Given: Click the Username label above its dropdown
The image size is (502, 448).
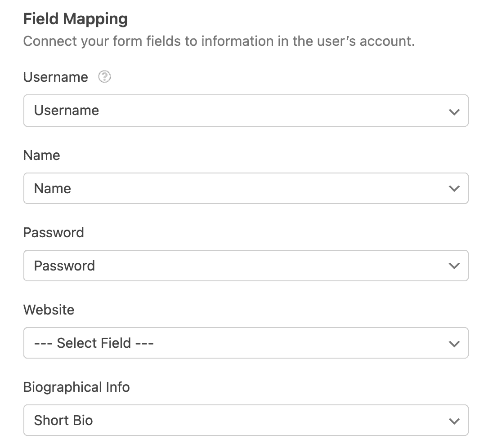Looking at the screenshot, I should point(55,77).
